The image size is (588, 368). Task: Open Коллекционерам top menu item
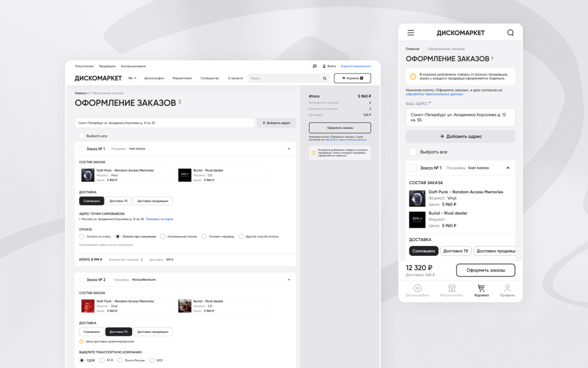[133, 66]
